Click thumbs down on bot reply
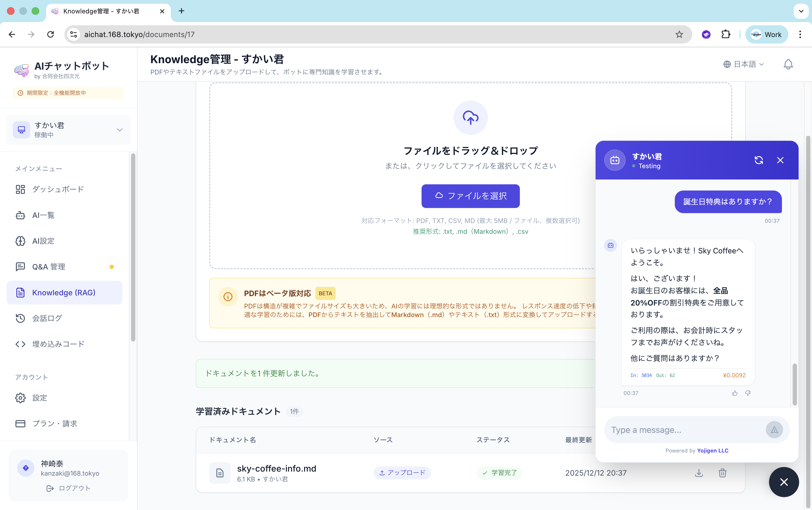812x510 pixels. pyautogui.click(x=748, y=393)
